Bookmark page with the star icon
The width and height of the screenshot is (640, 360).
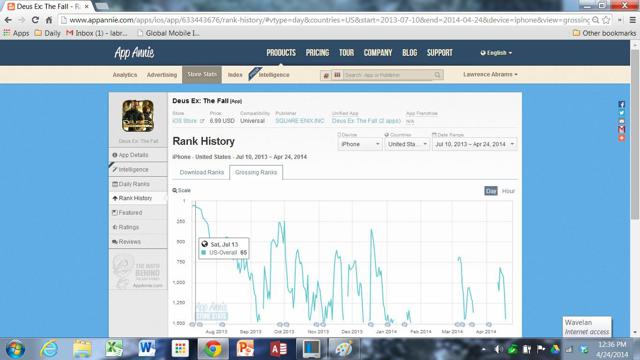pos(606,20)
